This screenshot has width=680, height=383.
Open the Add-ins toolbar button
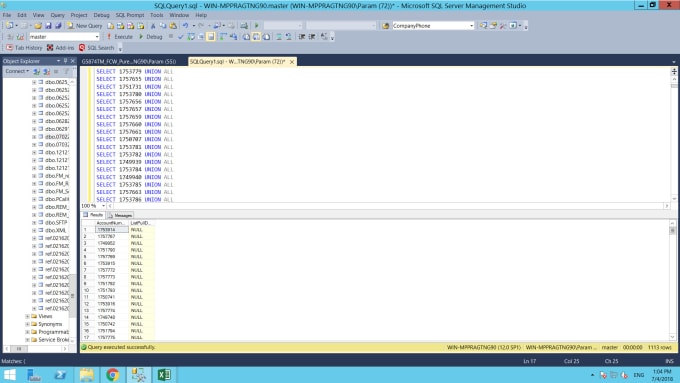pyautogui.click(x=60, y=48)
